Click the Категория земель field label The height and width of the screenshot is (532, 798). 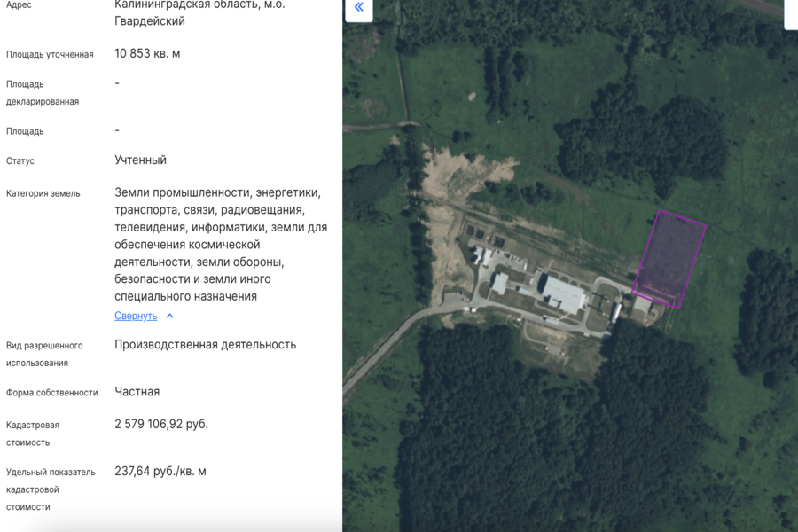pos(44,191)
